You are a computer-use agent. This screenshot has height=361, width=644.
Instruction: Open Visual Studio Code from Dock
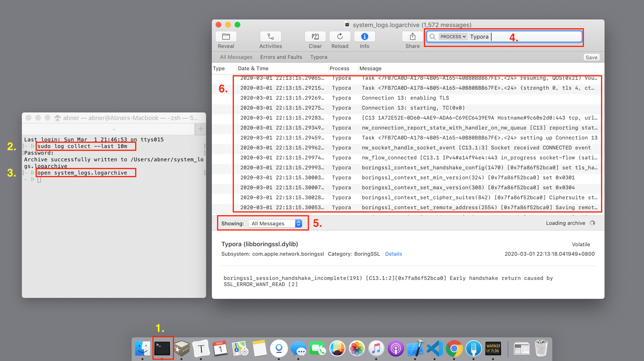pos(435,349)
